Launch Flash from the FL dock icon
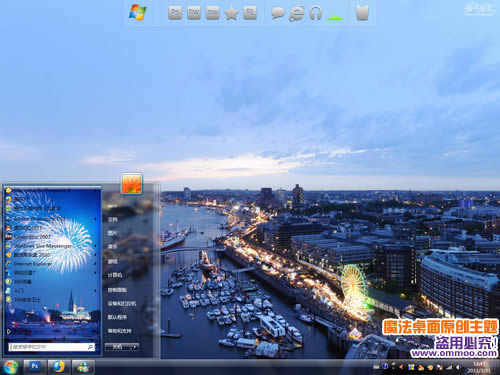The height and width of the screenshot is (375, 500). pos(250,13)
